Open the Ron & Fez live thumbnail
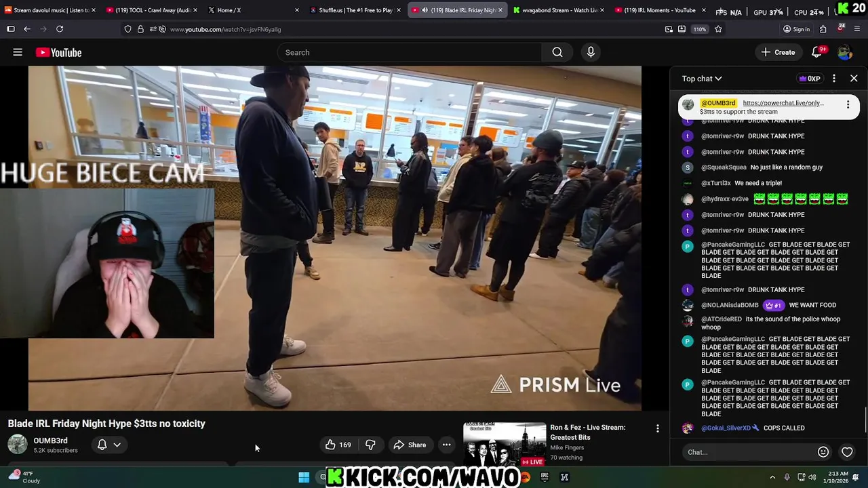868x488 pixels. (x=505, y=445)
